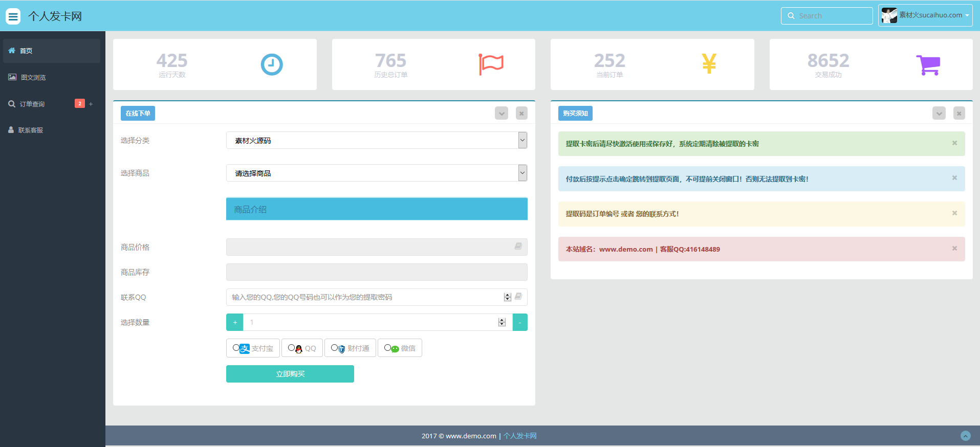
Task: Click the 财付通 shield icon
Action: point(342,349)
